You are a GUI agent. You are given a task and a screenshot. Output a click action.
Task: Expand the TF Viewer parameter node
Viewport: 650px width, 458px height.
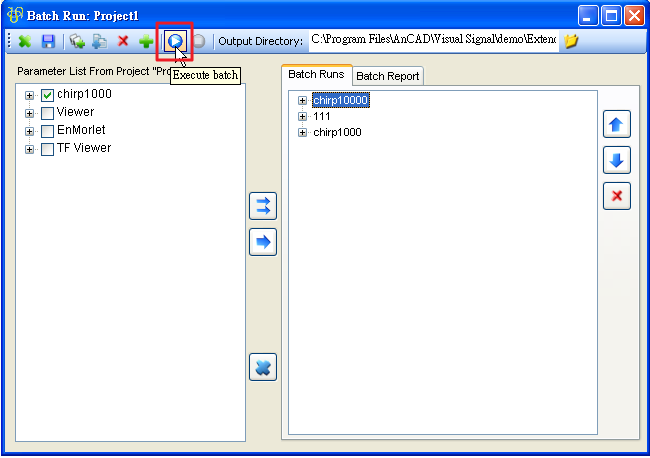pos(30,149)
